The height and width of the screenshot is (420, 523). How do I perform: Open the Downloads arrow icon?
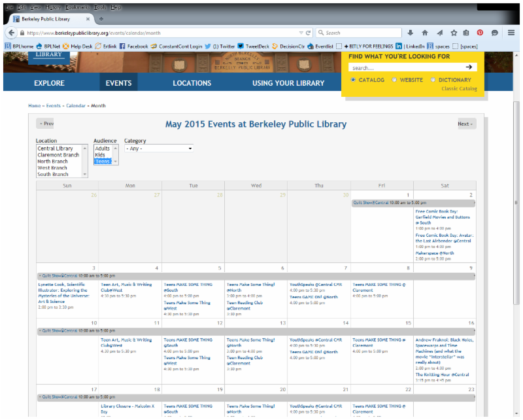point(411,33)
